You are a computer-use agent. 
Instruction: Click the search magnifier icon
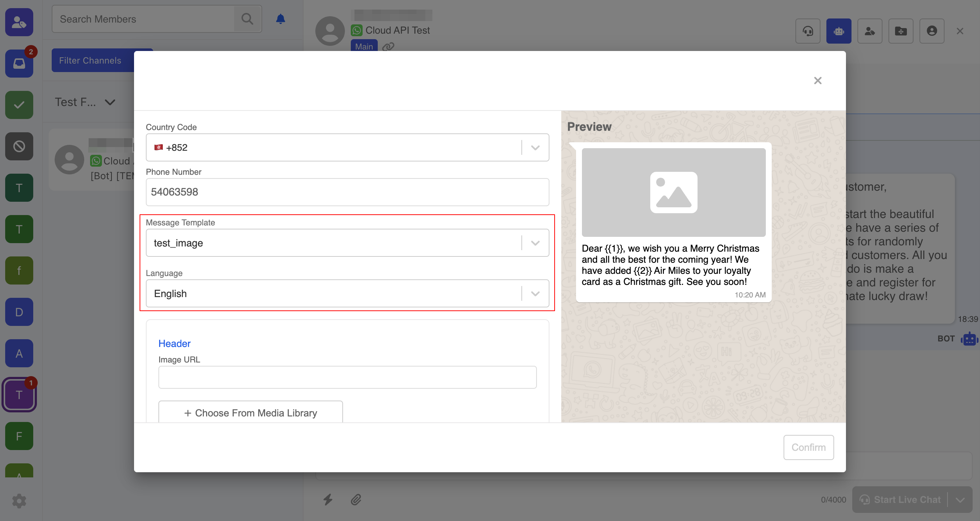pyautogui.click(x=247, y=19)
